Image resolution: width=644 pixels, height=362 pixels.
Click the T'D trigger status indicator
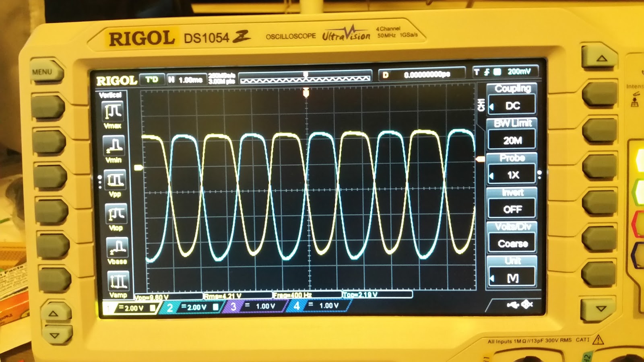[x=152, y=79]
